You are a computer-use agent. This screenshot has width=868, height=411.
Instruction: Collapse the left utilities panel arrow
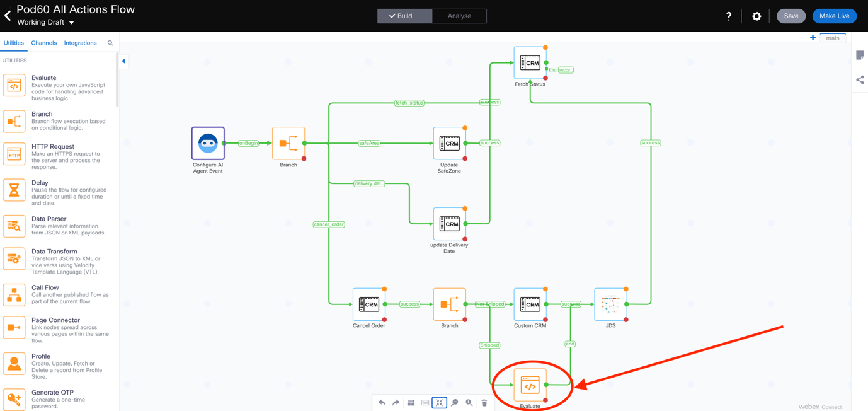pyautogui.click(x=123, y=61)
